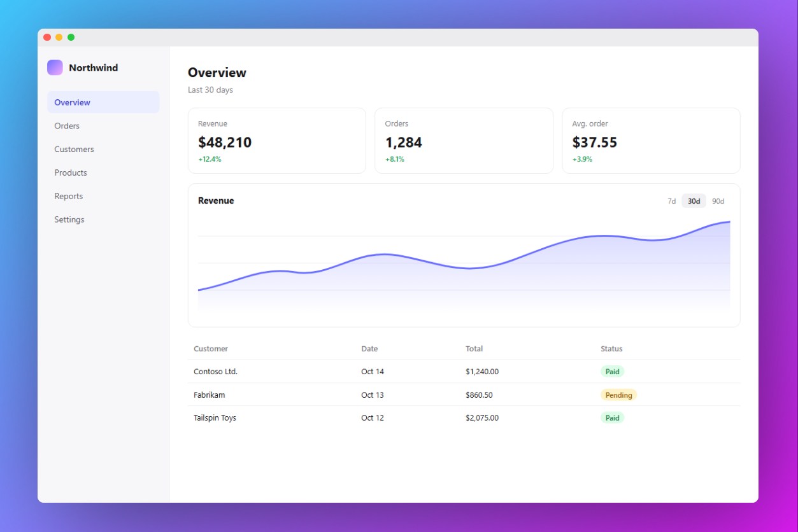
Task: Click the Last 30 days subtitle
Action: (210, 90)
